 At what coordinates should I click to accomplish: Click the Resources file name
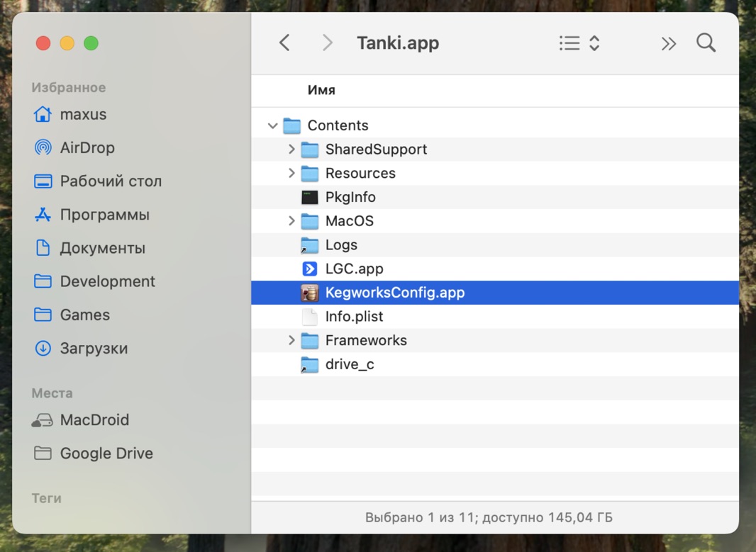(x=360, y=174)
